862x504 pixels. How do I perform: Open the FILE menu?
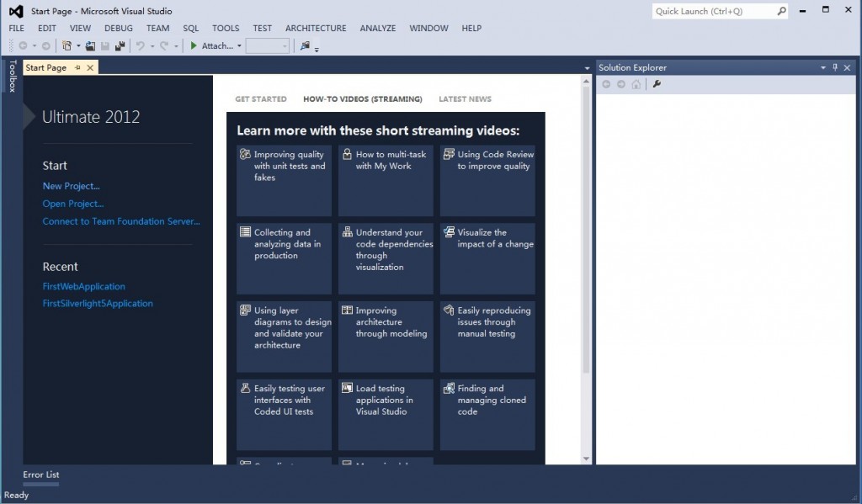tap(17, 28)
